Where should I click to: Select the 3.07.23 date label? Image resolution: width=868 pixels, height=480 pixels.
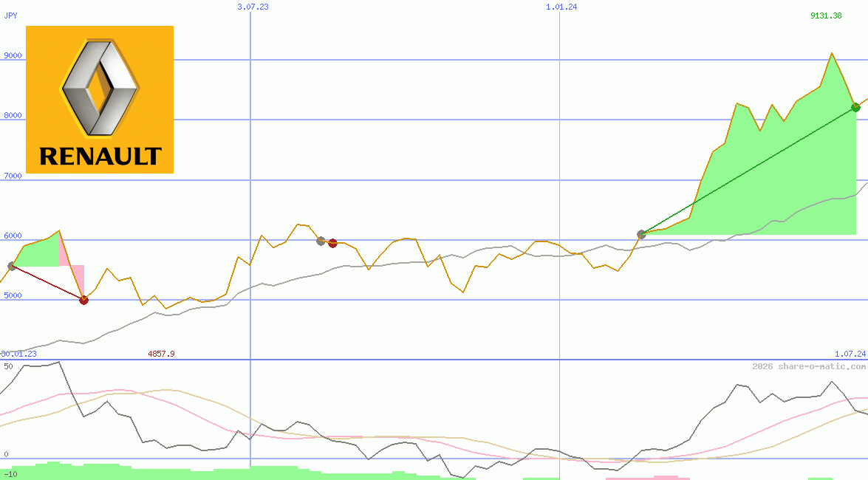click(253, 7)
